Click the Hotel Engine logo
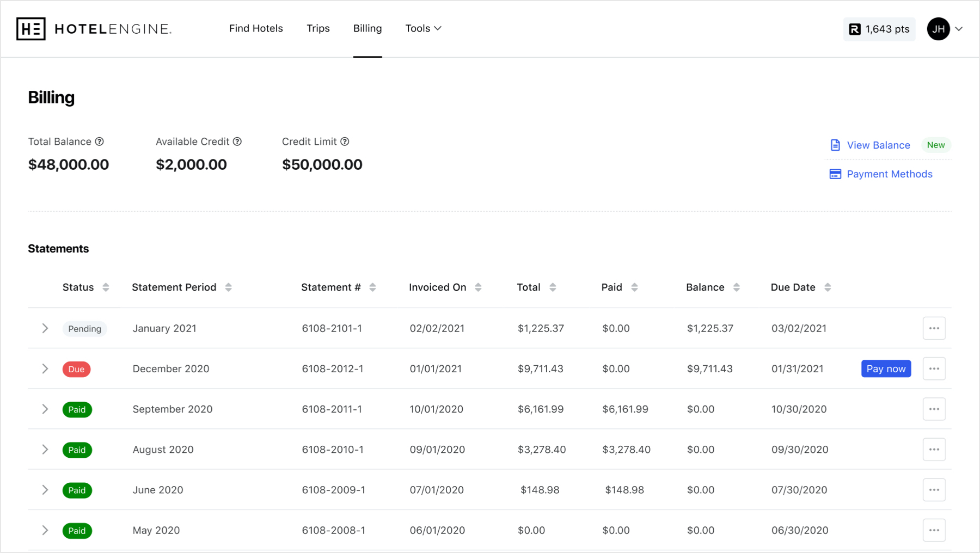This screenshot has width=980, height=553. [x=94, y=29]
